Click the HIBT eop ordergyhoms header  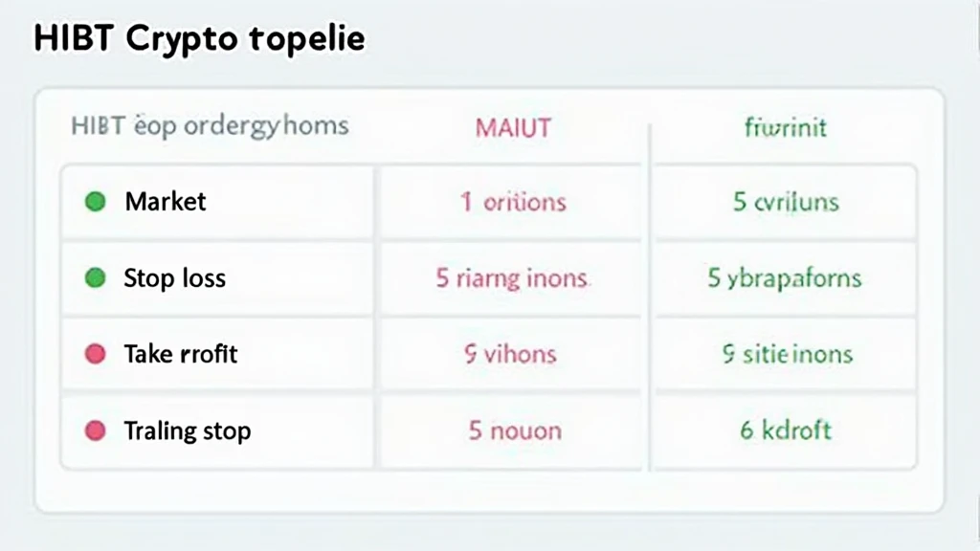[210, 125]
